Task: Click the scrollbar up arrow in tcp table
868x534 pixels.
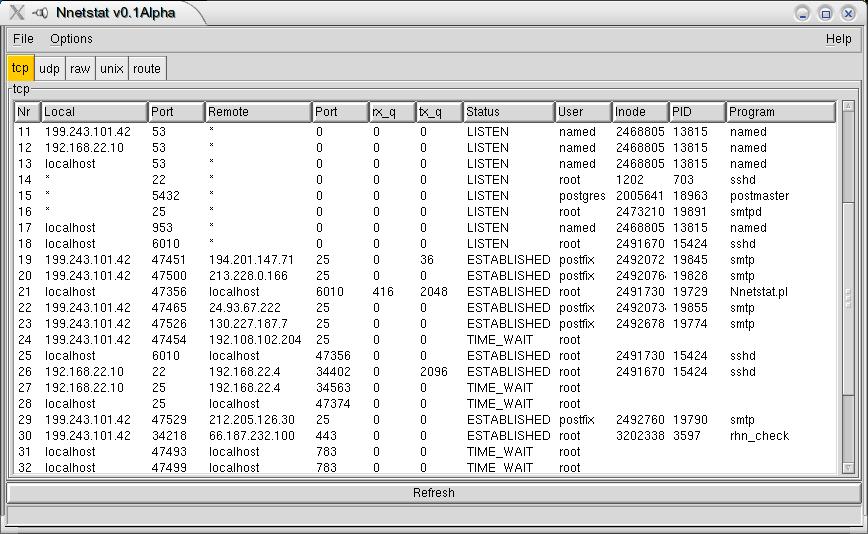Action: click(848, 105)
